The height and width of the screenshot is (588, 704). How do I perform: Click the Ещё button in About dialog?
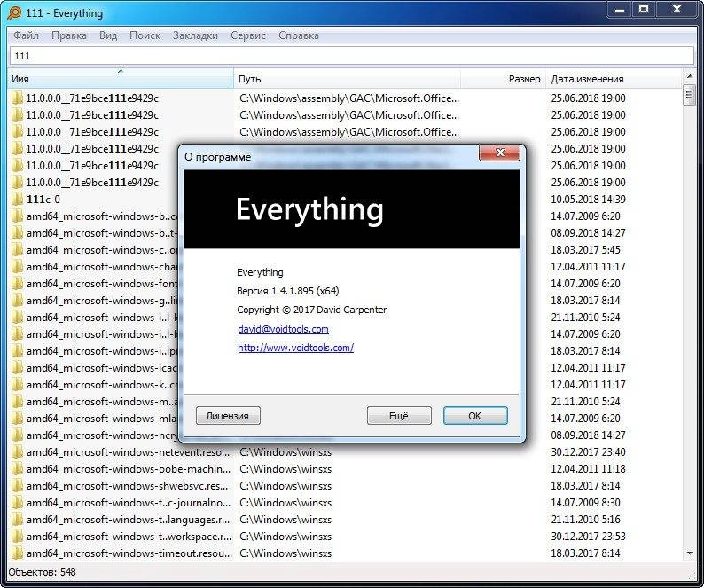coord(399,416)
